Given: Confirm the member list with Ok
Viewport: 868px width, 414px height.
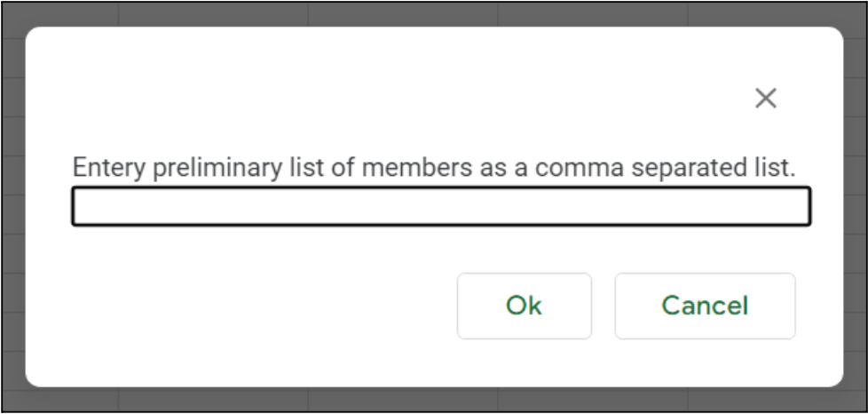Looking at the screenshot, I should point(525,306).
